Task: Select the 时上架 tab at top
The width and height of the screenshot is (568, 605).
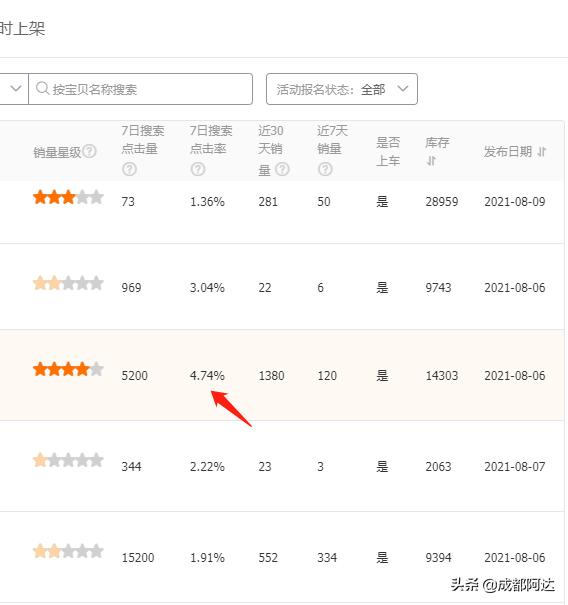Action: tap(22, 29)
